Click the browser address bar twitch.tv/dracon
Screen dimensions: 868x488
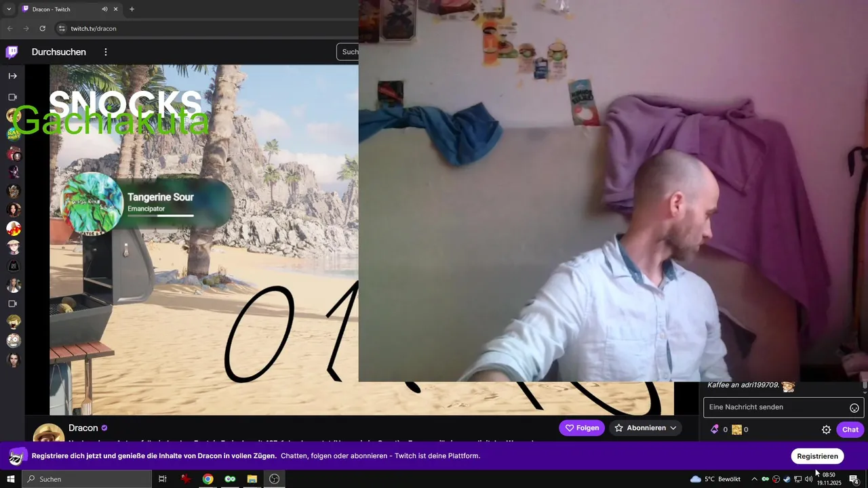click(x=94, y=28)
